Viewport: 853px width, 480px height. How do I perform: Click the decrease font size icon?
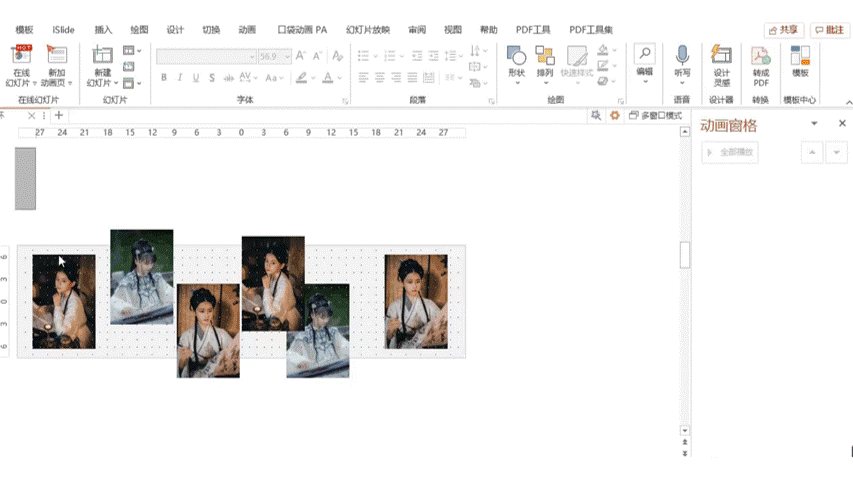click(317, 56)
